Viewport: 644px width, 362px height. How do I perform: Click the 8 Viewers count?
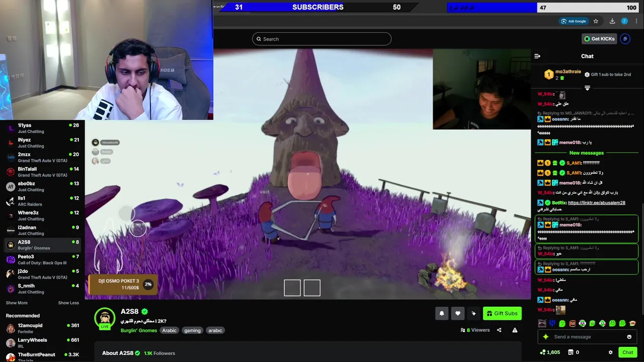[x=475, y=330]
